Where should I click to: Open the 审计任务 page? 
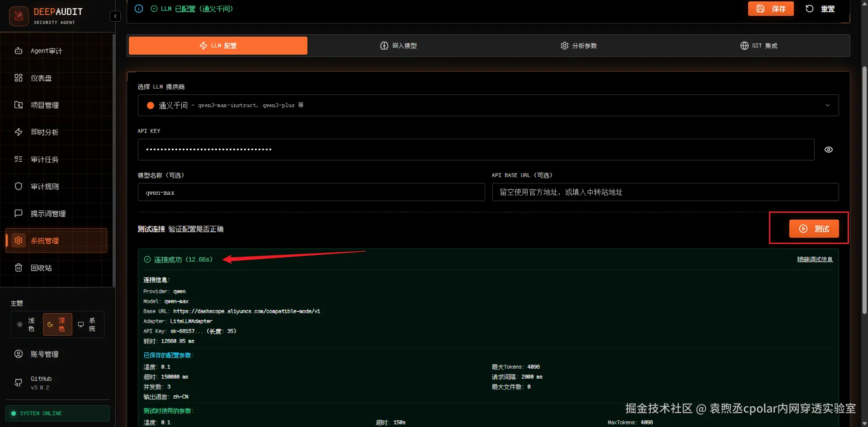(57, 160)
